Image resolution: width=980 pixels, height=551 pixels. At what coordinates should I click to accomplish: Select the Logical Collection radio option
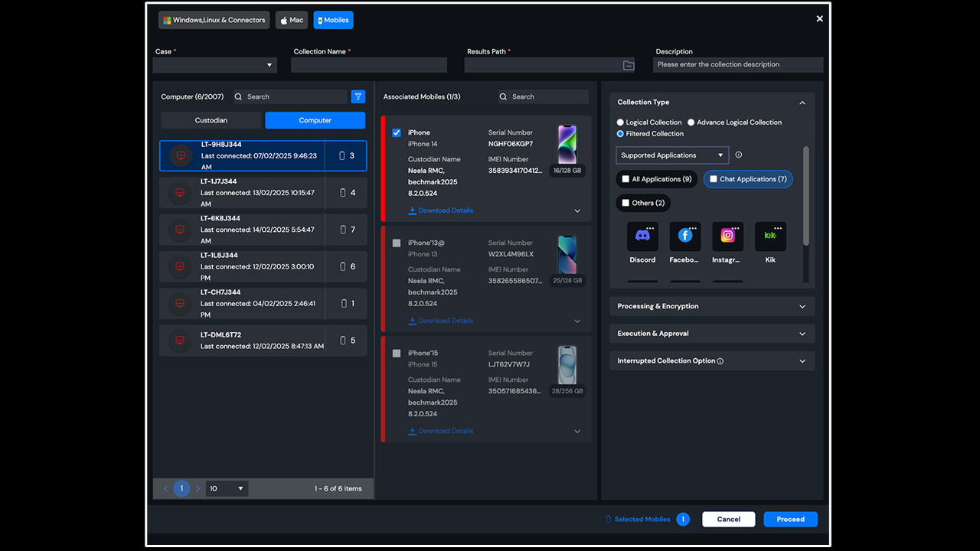[621, 122]
